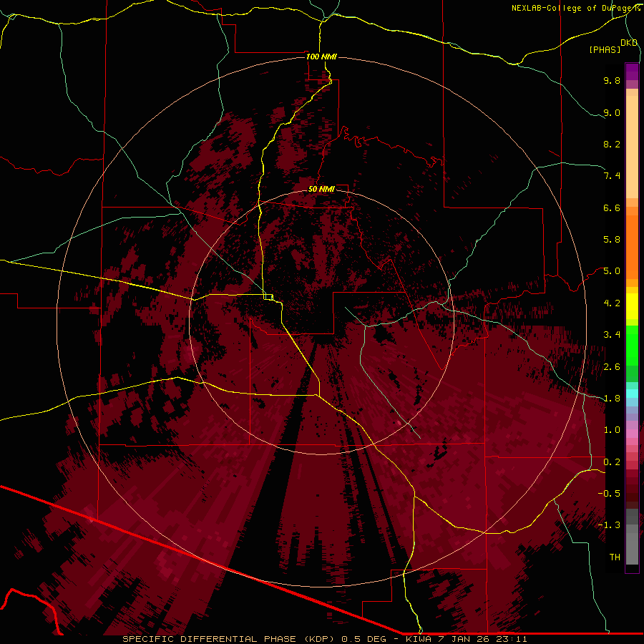Click the 9.0 value on the color scale
Screen dimensions: 644x644
click(x=612, y=112)
